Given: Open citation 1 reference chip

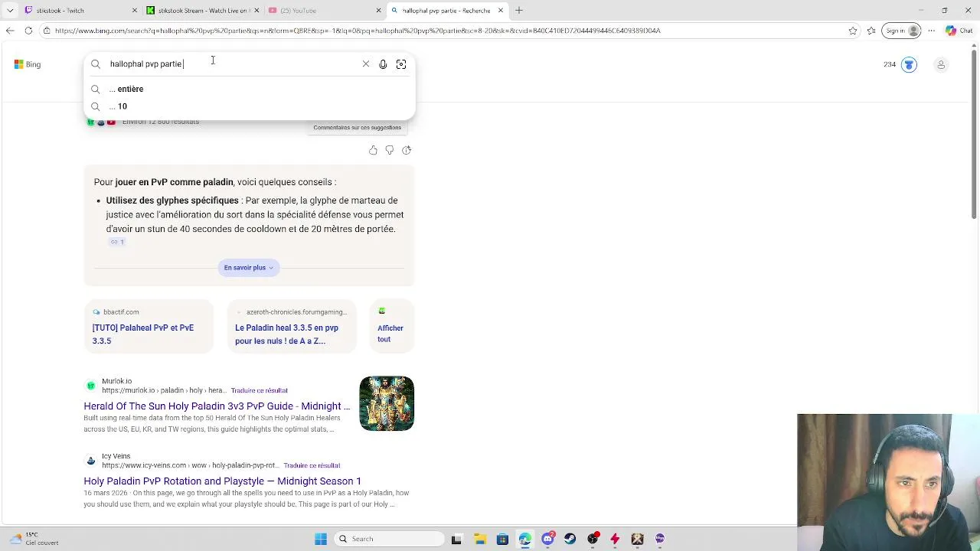Looking at the screenshot, I should (x=117, y=242).
